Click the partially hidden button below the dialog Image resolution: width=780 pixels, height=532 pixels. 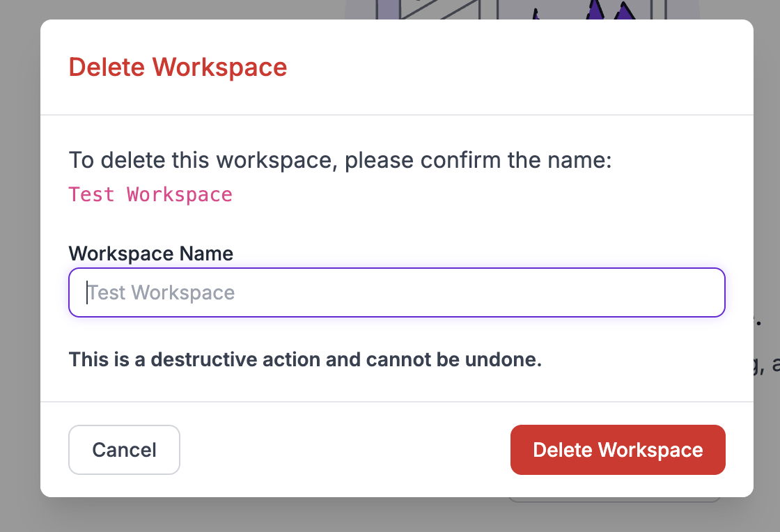[613, 499]
